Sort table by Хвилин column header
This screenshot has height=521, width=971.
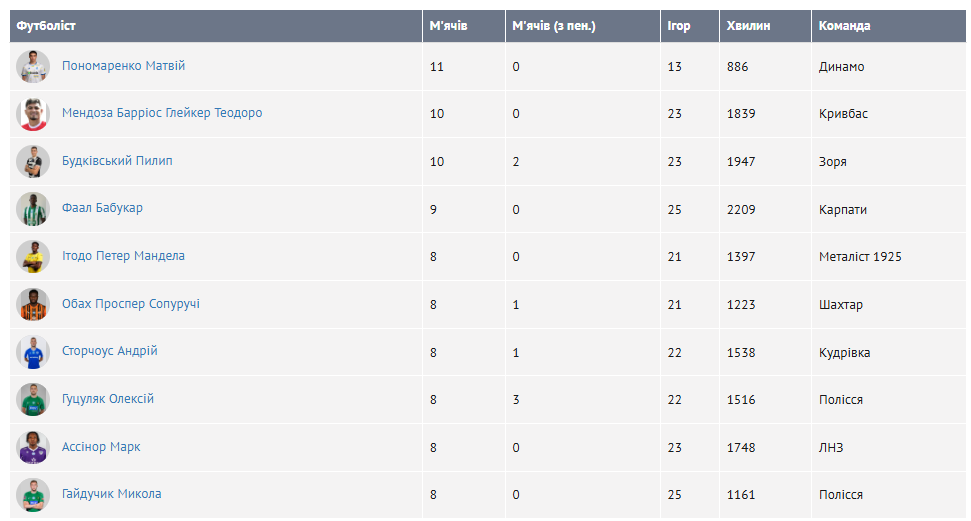[x=748, y=26]
